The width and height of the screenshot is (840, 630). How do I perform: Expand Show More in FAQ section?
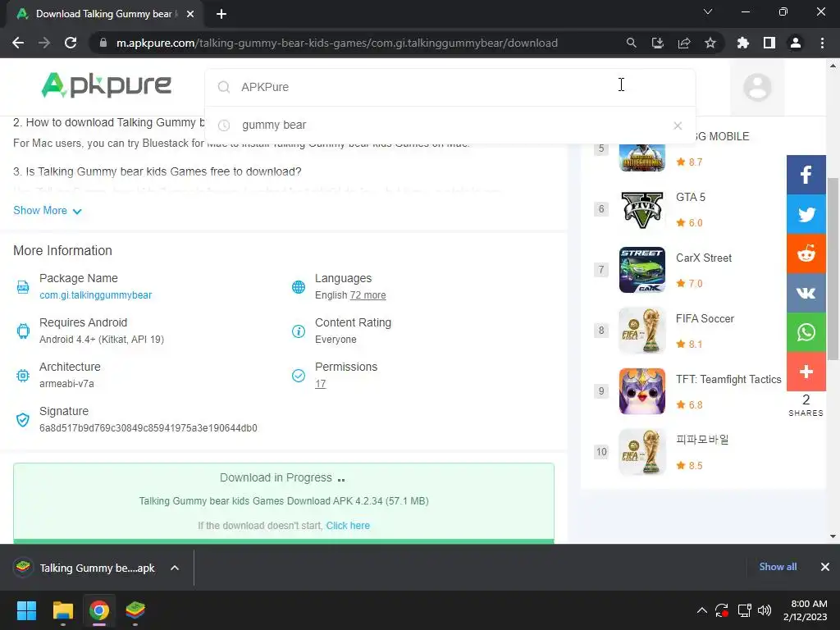pos(47,211)
